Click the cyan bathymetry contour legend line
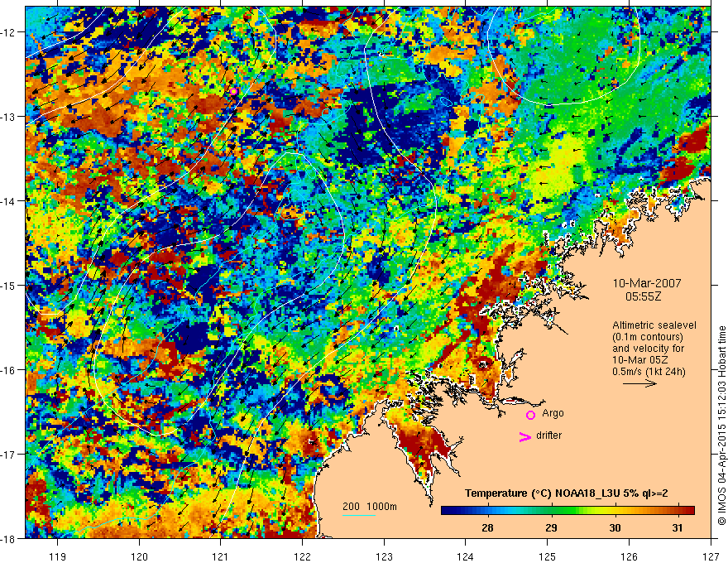728x563 pixels. [359, 515]
